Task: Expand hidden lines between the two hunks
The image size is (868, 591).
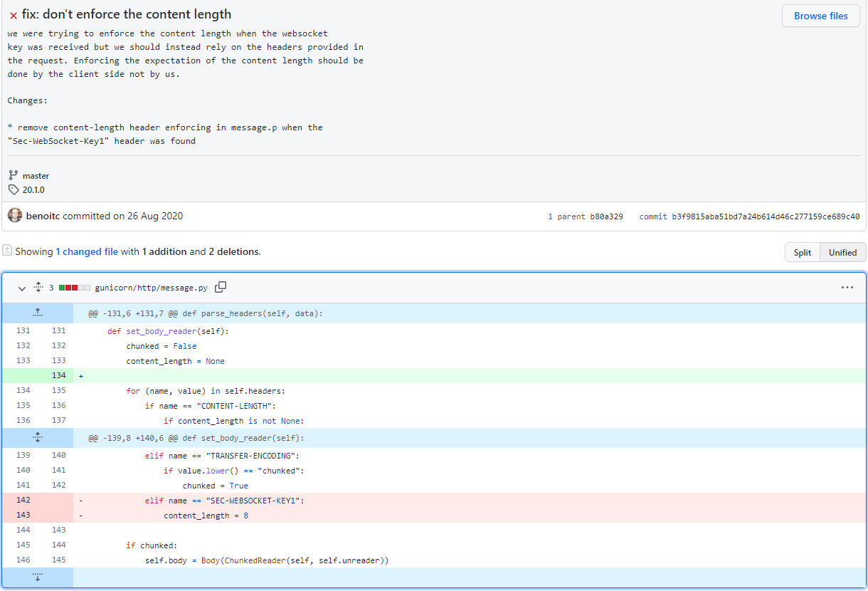Action: [x=37, y=437]
